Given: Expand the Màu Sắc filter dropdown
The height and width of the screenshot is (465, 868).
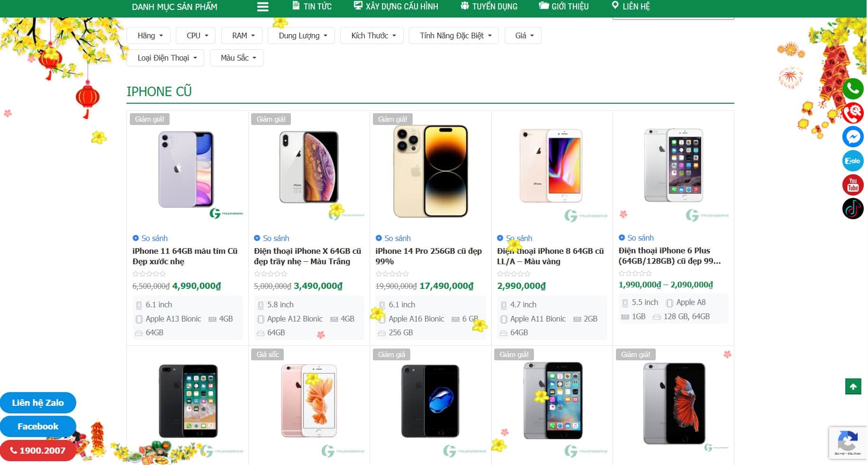Looking at the screenshot, I should [237, 58].
